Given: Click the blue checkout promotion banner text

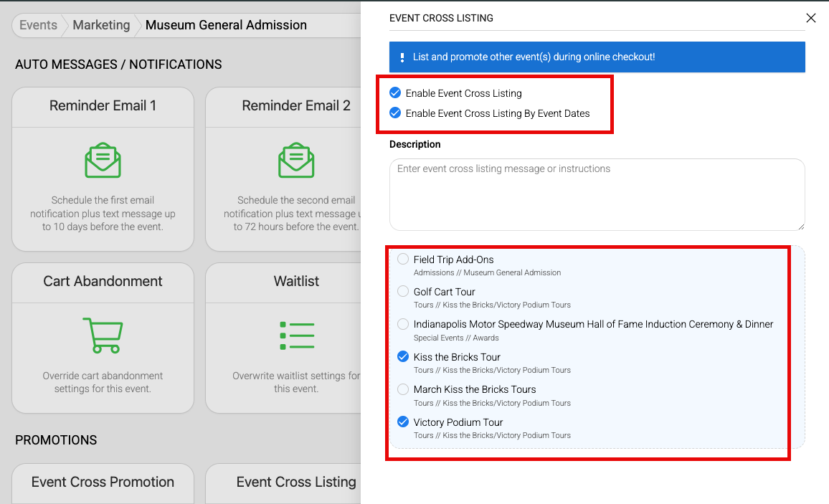Looking at the screenshot, I should [534, 57].
